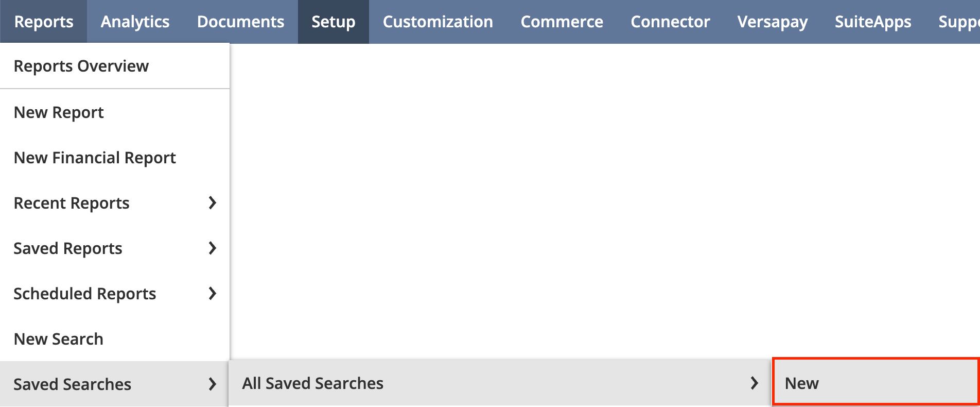Open the Customization menu

tap(437, 22)
